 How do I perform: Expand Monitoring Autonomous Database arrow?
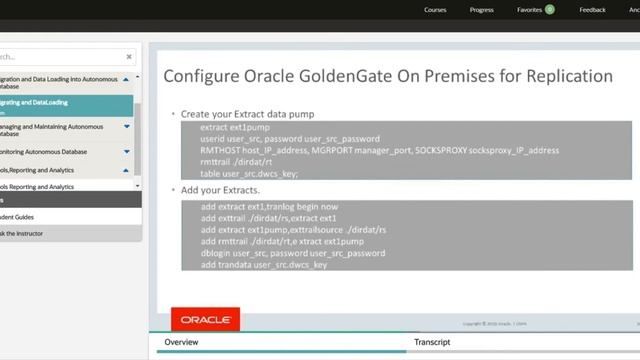(x=127, y=151)
